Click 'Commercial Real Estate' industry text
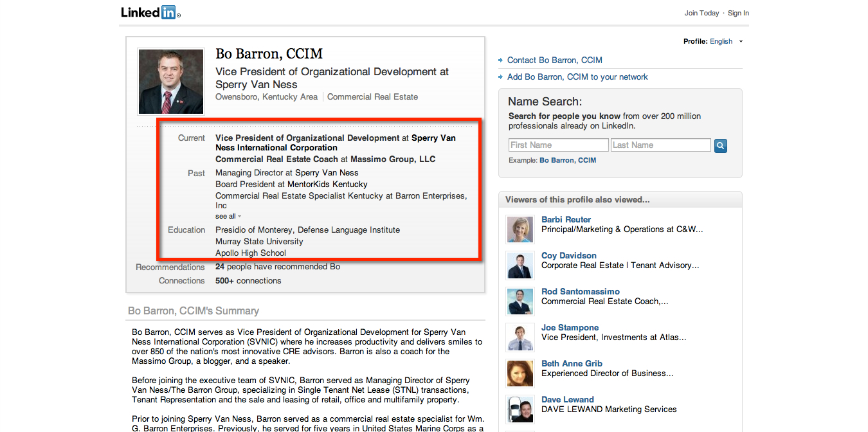Viewport: 868px width, 432px height. pyautogui.click(x=372, y=97)
